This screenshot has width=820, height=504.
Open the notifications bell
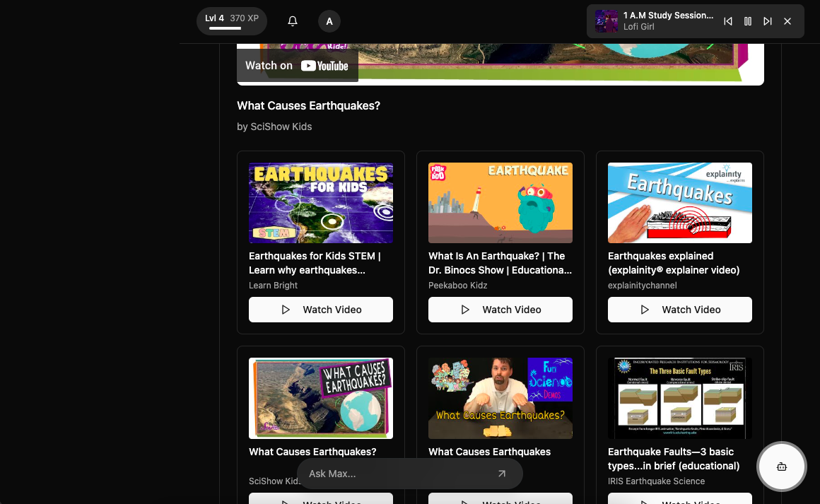(x=293, y=21)
